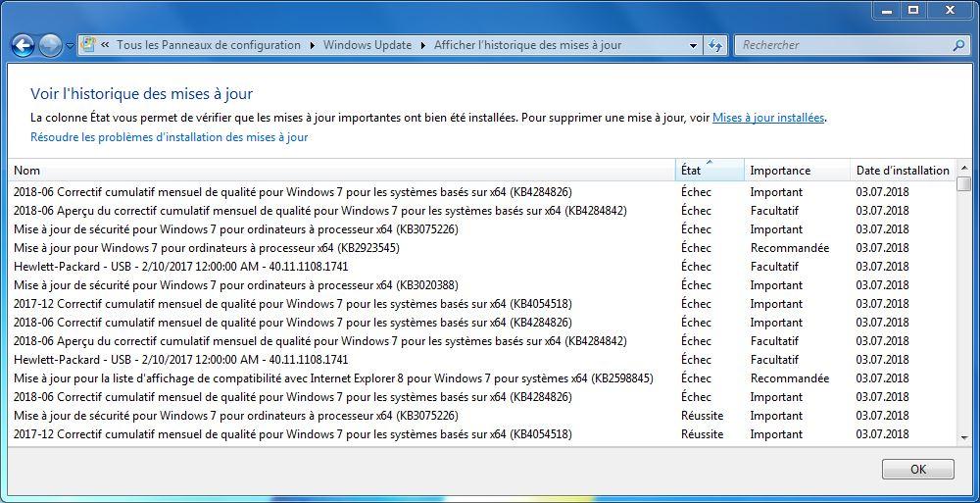This screenshot has height=503, width=980.
Task: Click 'Recommandée' importance in KB2923545 row
Action: coord(790,248)
